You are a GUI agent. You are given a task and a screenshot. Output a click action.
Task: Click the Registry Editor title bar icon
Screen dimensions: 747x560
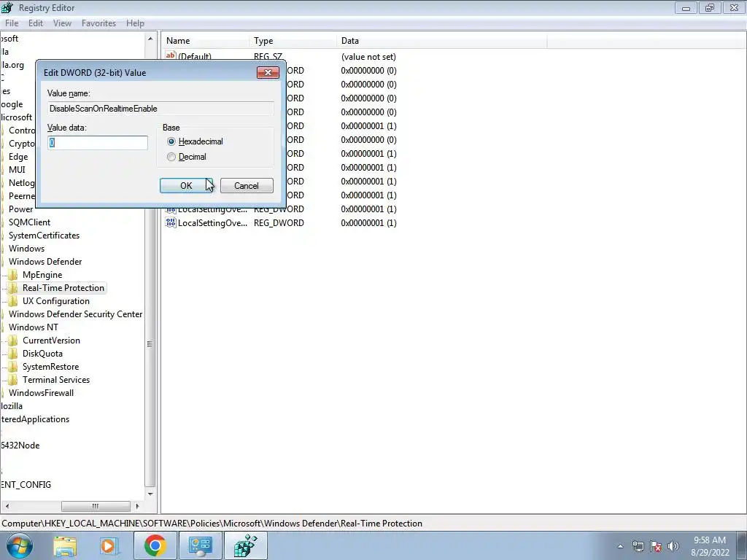click(x=7, y=7)
